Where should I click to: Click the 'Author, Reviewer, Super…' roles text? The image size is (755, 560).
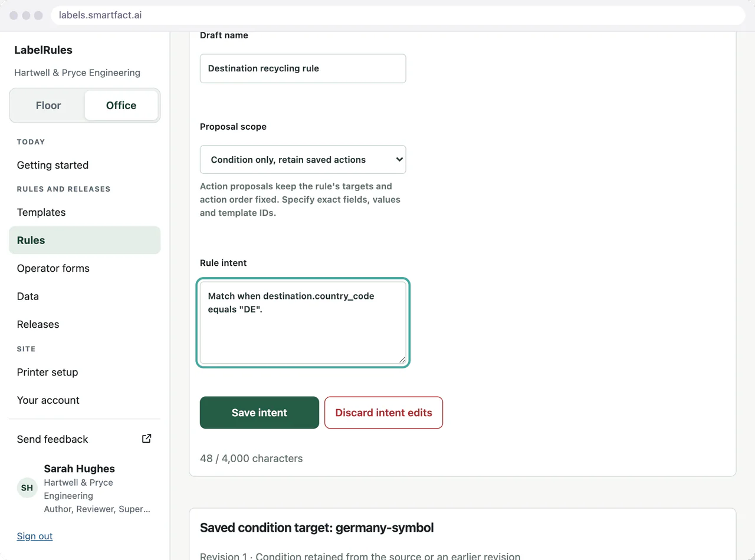click(x=97, y=509)
